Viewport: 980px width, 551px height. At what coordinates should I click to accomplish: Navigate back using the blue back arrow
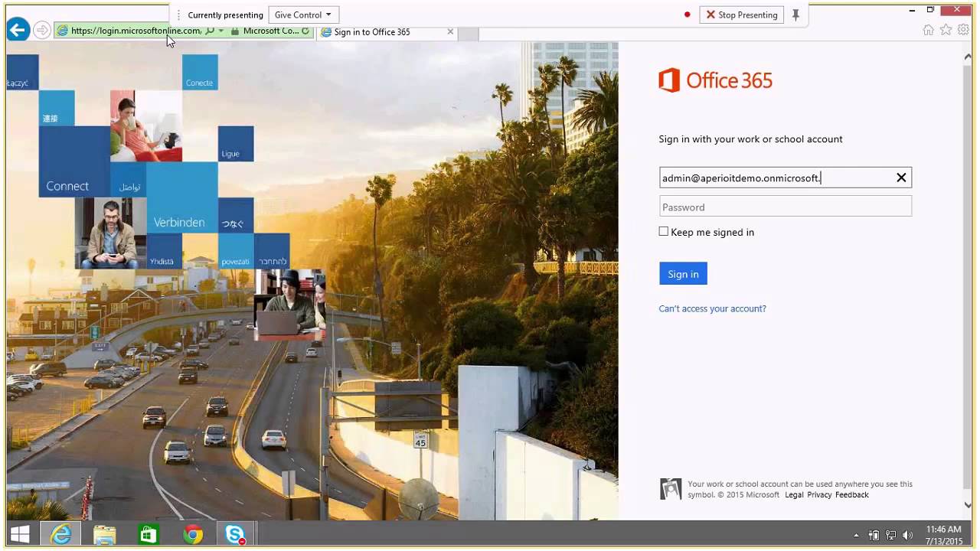(x=17, y=30)
